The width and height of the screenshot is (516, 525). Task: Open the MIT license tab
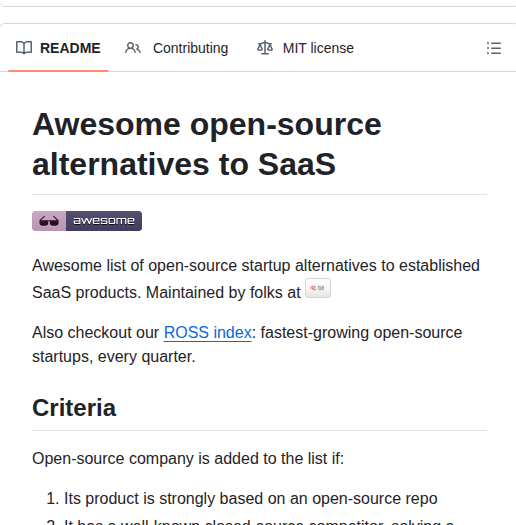(x=305, y=48)
